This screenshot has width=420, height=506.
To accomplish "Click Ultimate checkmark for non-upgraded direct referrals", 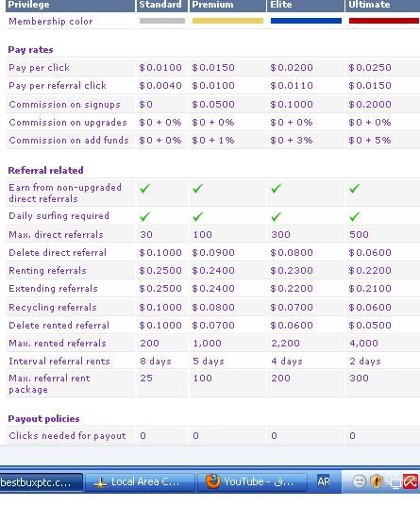I will 354,188.
